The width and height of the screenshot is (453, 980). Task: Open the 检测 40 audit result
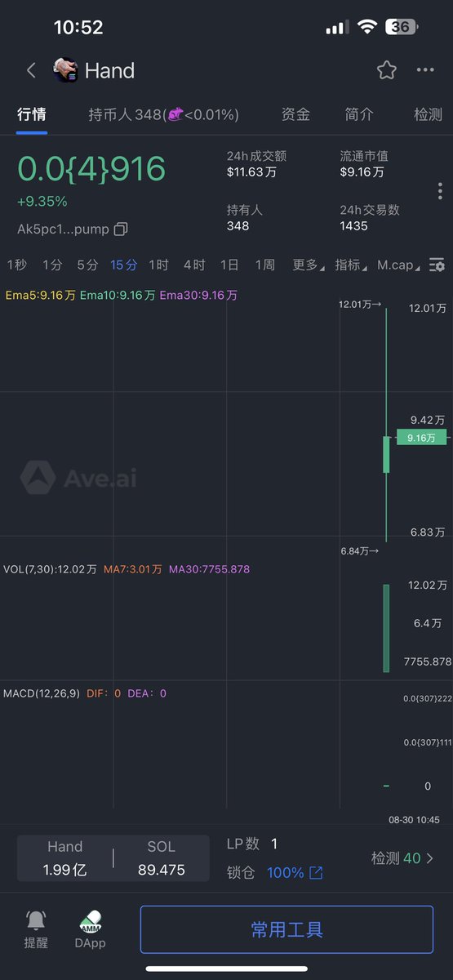[402, 858]
